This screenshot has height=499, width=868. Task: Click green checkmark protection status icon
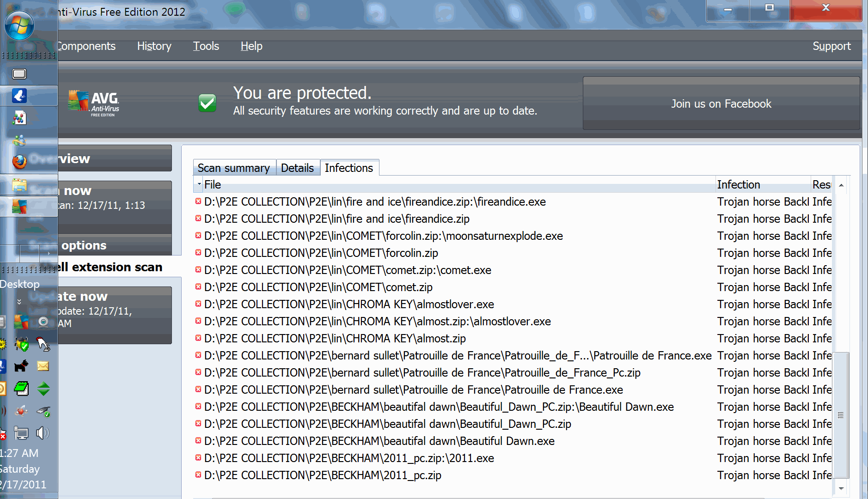(x=207, y=103)
